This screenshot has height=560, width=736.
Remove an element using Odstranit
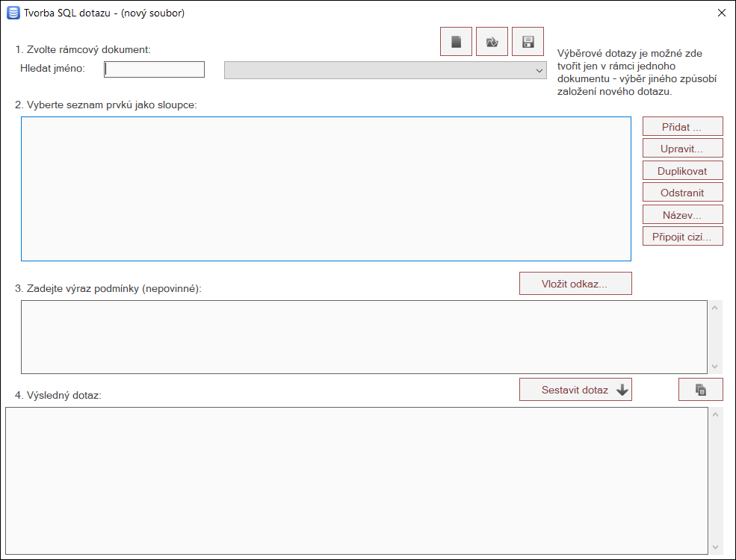(682, 192)
